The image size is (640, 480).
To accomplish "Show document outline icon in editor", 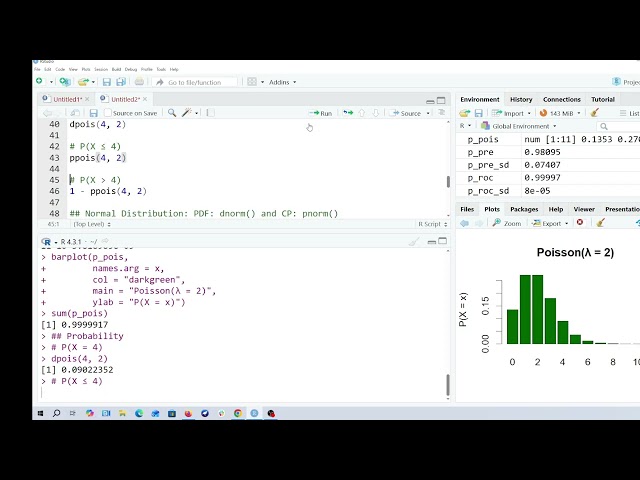I will (442, 113).
